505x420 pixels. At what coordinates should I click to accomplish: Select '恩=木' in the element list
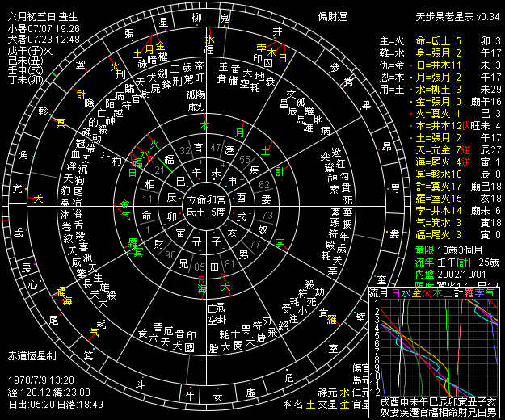pos(392,78)
